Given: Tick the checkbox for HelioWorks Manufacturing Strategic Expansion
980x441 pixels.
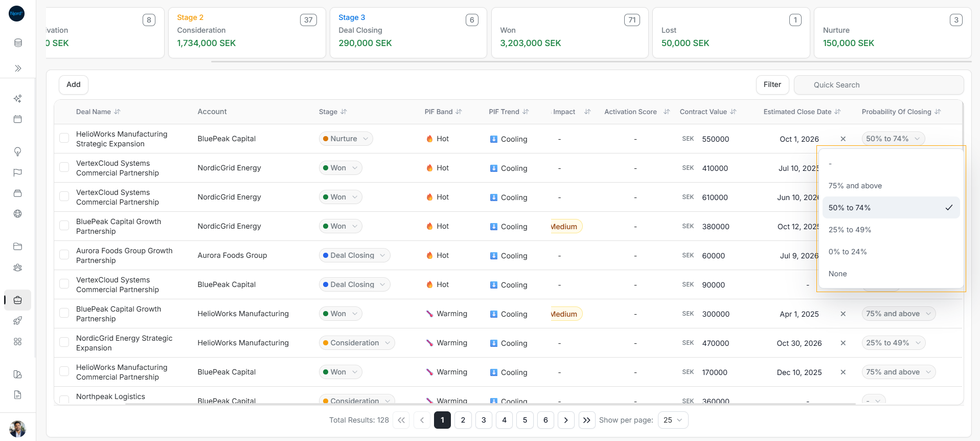Looking at the screenshot, I should [x=64, y=138].
